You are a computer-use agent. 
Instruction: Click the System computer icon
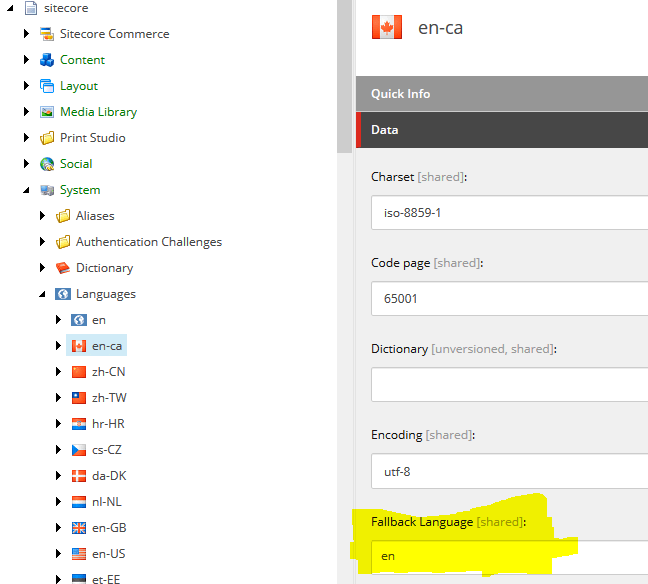(47, 190)
